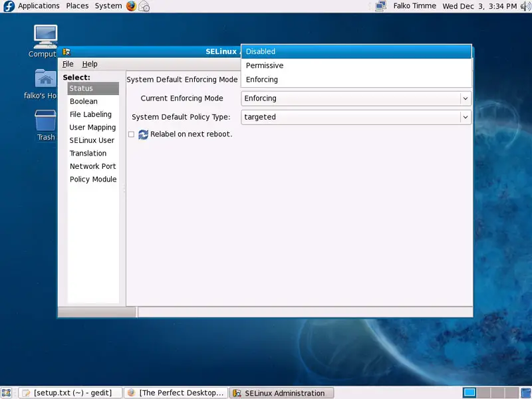Switch to The Perfect Desktop Firefox window
Image resolution: width=532 pixels, height=399 pixels.
(176, 393)
